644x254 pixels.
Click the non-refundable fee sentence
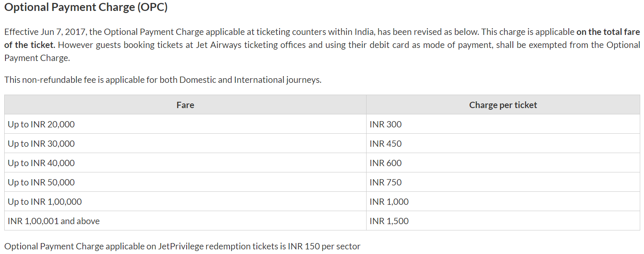[163, 79]
